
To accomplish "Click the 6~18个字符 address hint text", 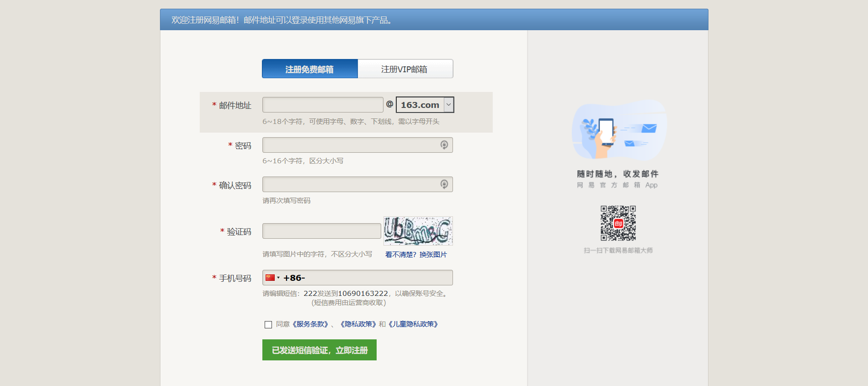I will [351, 122].
